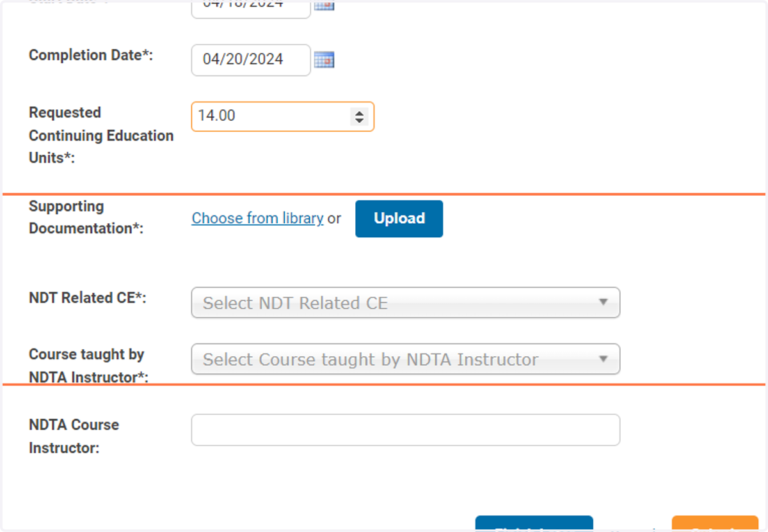Decrease Continuing Education Units with down arrow
Viewport: 768px width, 532px height.
point(359,120)
